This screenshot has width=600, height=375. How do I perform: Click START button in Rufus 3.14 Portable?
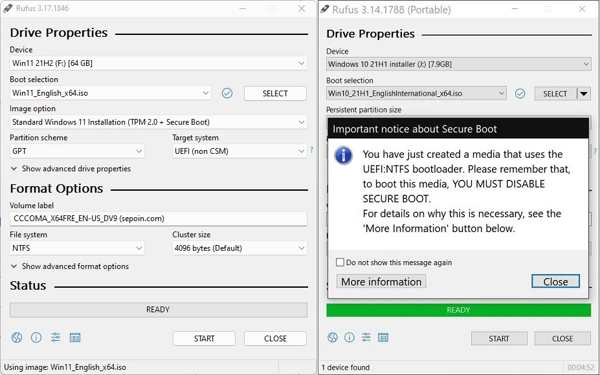pos(499,339)
